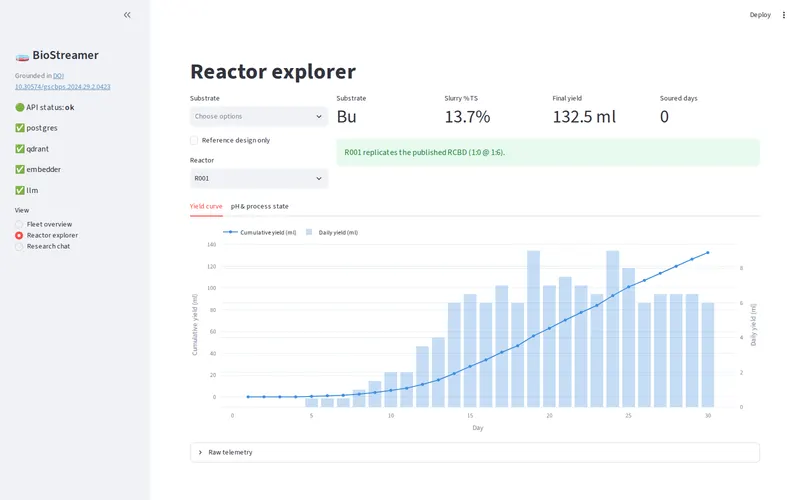The width and height of the screenshot is (800, 500).
Task: Click the Substrate metric value Bu
Action: tap(346, 117)
